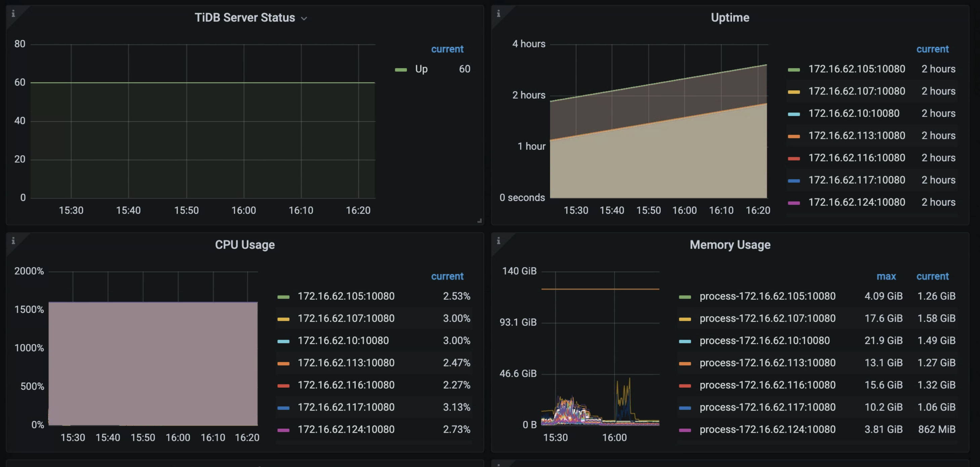Click Uptime yellow swatch for 172.16.62.107:10080
The image size is (980, 467).
(793, 92)
